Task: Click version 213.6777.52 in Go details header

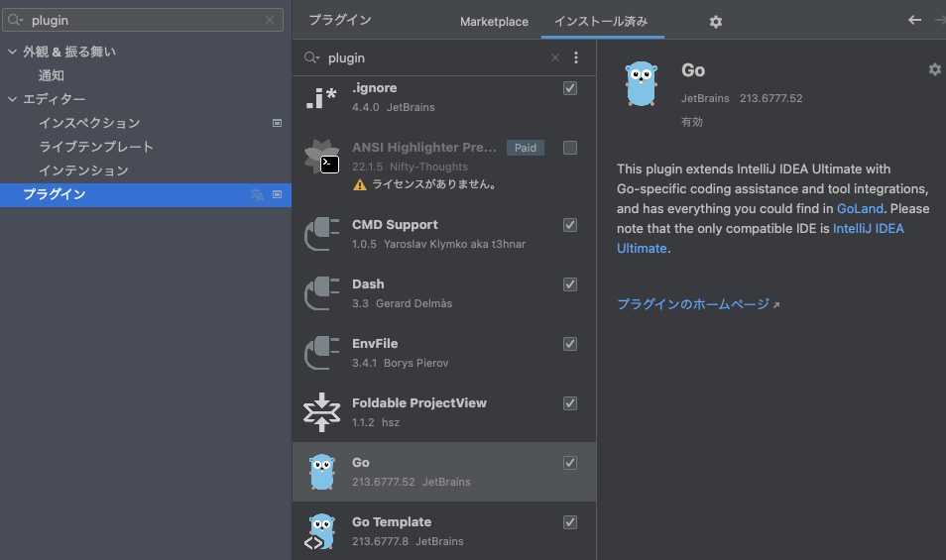Action: pyautogui.click(x=771, y=98)
